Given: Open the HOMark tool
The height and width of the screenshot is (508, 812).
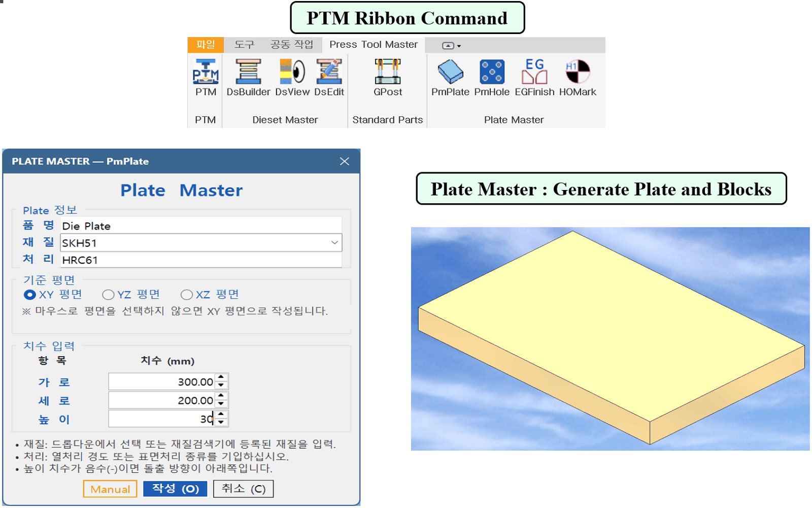Looking at the screenshot, I should pos(578,78).
